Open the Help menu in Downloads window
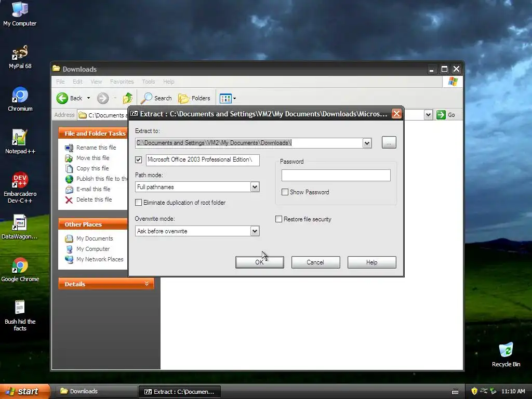This screenshot has height=399, width=532. click(x=168, y=82)
